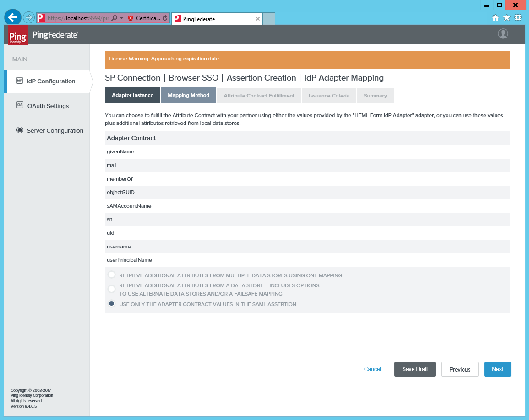Close the PingFederate browser tab
The height and width of the screenshot is (420, 529).
[258, 19]
